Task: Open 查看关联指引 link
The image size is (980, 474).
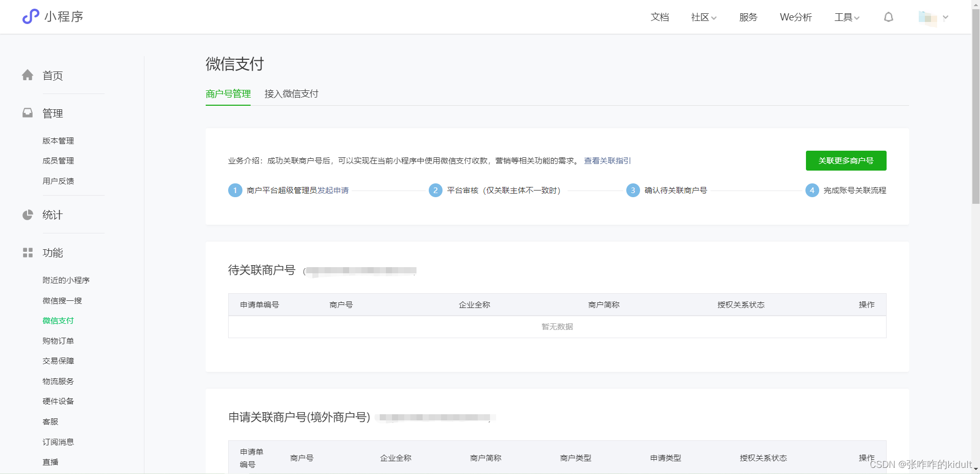Action: point(607,161)
